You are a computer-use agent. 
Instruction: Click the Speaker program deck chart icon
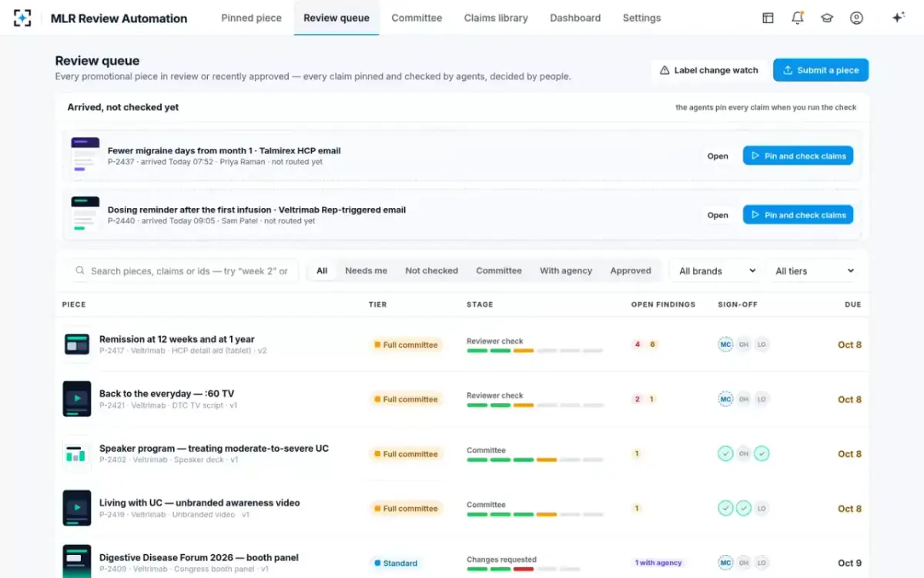click(77, 454)
